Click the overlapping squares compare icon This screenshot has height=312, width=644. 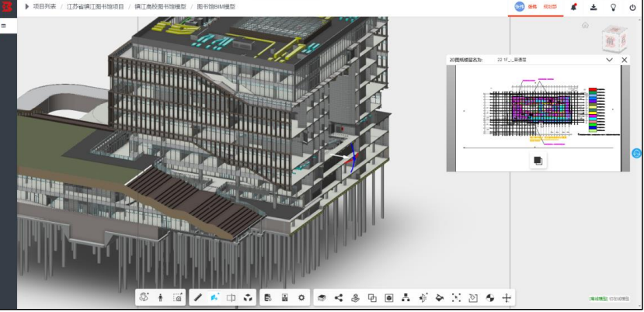click(x=372, y=298)
